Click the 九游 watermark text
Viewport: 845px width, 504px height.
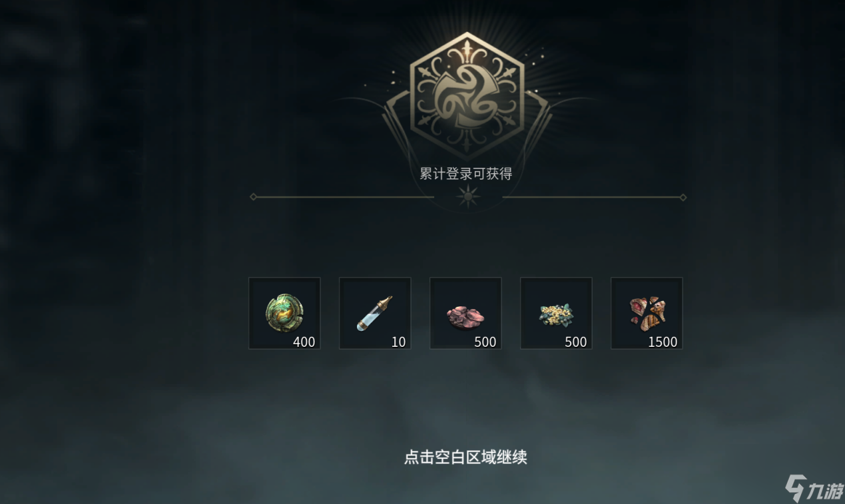coord(825,491)
